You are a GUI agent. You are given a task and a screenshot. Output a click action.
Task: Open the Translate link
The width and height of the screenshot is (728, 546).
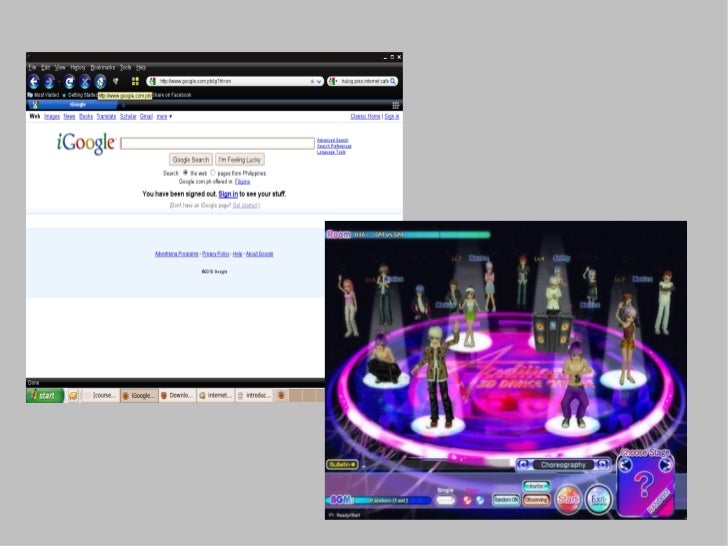point(106,117)
